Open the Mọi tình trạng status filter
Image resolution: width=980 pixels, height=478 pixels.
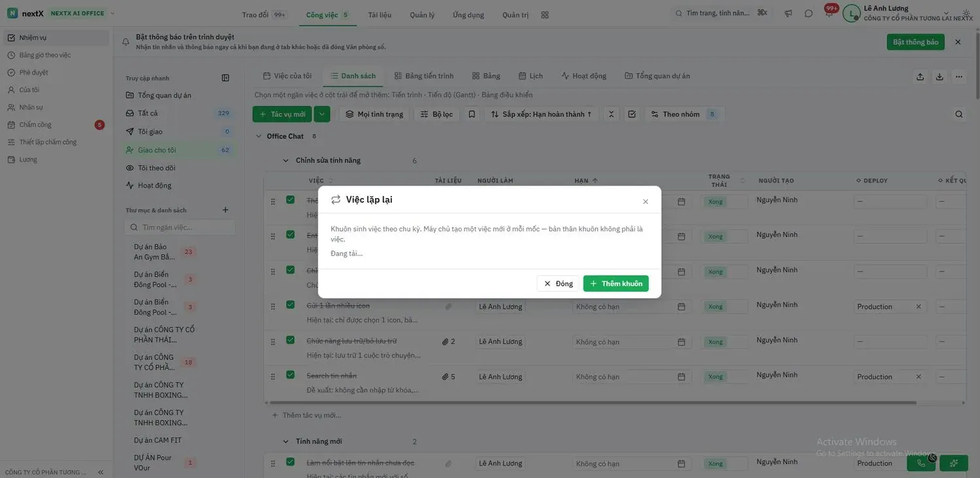(x=374, y=114)
